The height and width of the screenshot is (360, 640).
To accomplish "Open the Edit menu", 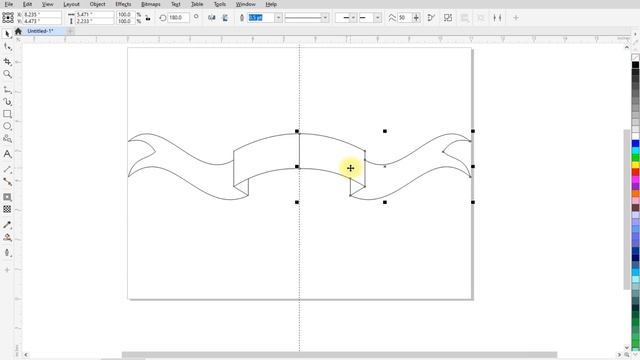I will [27, 4].
